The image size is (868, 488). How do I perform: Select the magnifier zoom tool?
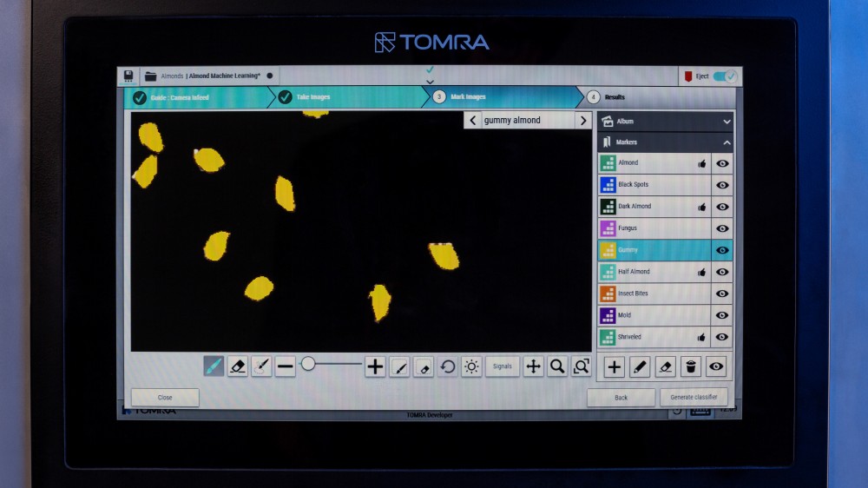click(x=557, y=366)
